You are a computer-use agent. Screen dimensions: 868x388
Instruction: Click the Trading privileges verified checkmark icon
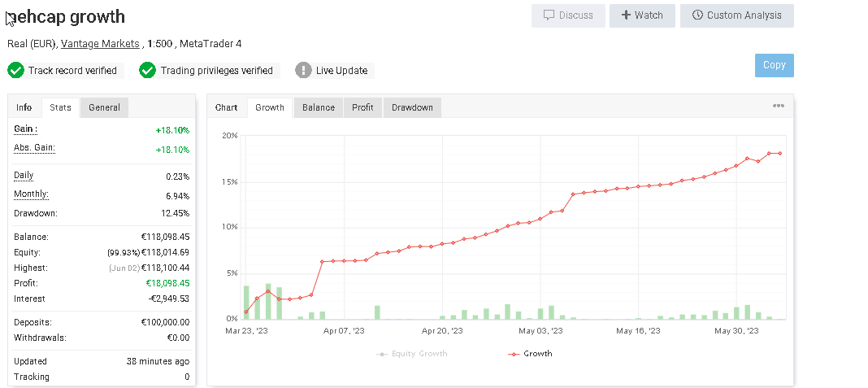click(147, 71)
